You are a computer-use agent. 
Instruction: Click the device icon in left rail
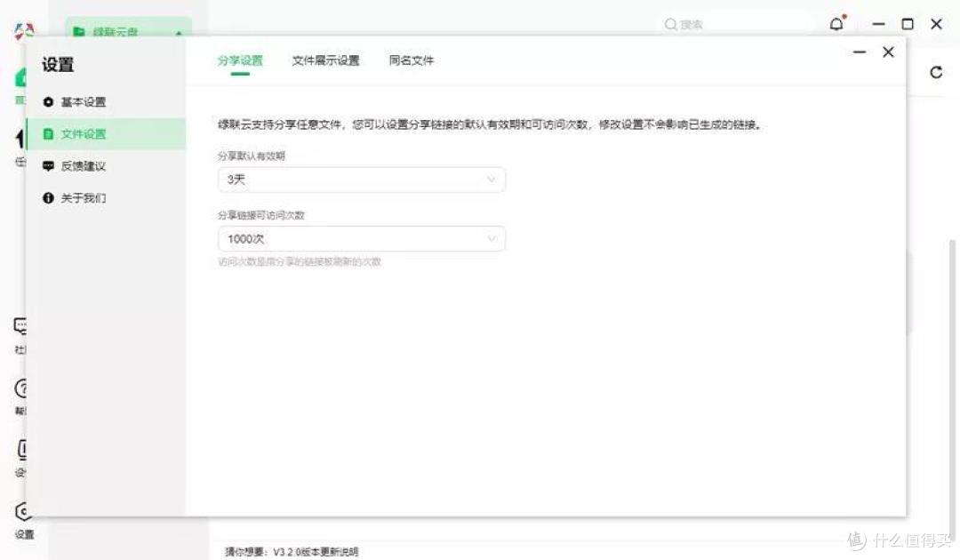click(x=22, y=450)
